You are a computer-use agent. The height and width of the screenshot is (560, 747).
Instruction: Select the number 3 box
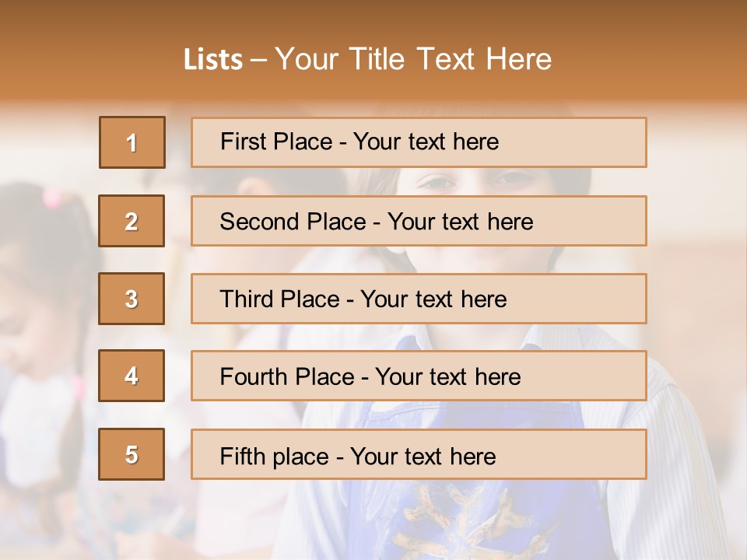[132, 299]
